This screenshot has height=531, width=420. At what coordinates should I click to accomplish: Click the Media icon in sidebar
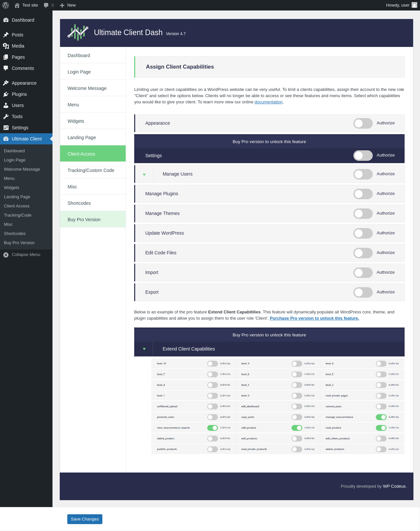pos(6,46)
